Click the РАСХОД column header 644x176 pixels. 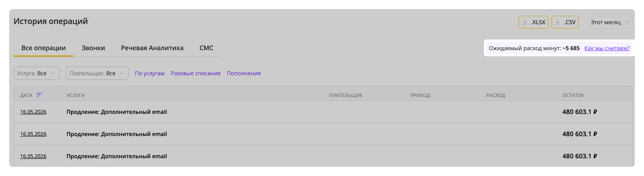coord(496,95)
